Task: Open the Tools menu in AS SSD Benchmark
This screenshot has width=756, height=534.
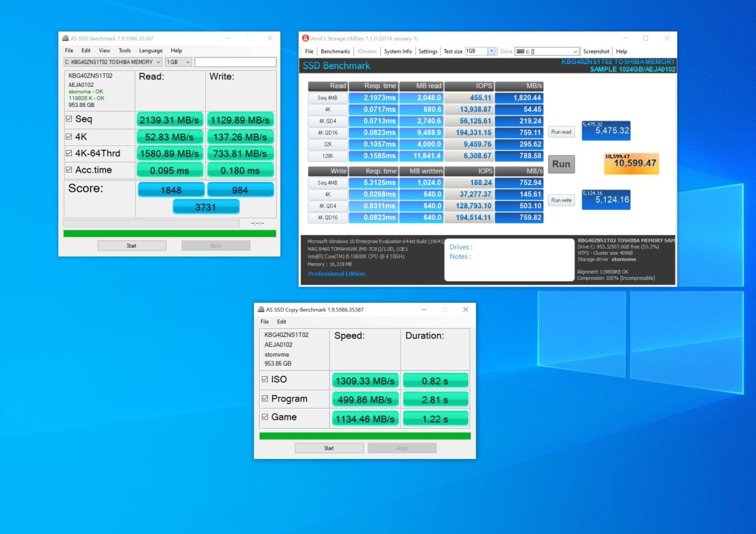Action: [125, 51]
